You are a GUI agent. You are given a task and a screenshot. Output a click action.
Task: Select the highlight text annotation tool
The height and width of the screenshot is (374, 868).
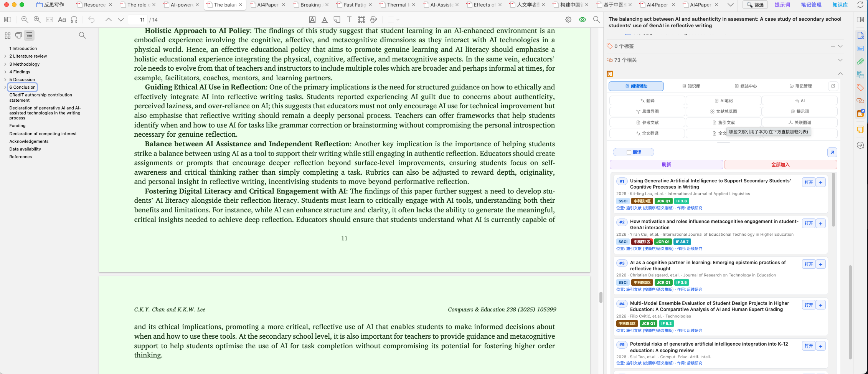pos(312,20)
